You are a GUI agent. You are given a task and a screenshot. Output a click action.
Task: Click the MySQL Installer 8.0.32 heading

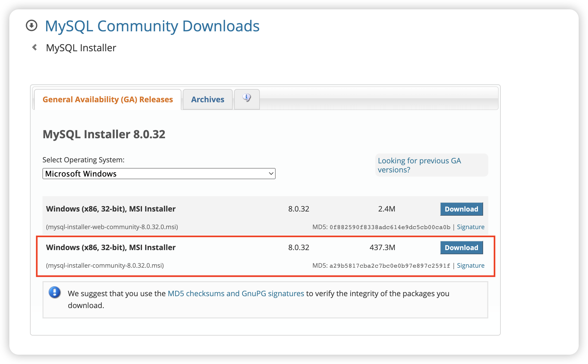pos(104,134)
